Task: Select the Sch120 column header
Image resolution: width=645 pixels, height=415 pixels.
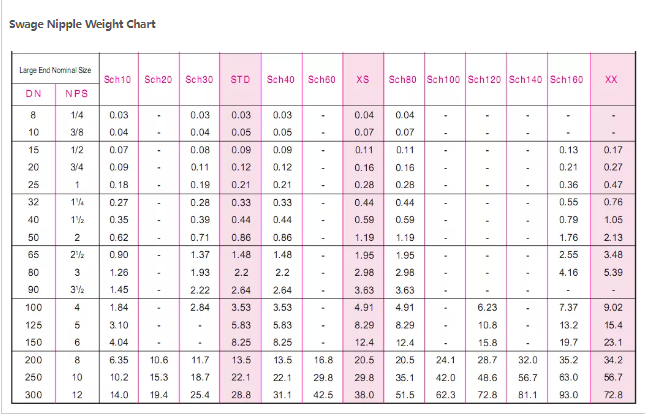Action: [x=484, y=79]
